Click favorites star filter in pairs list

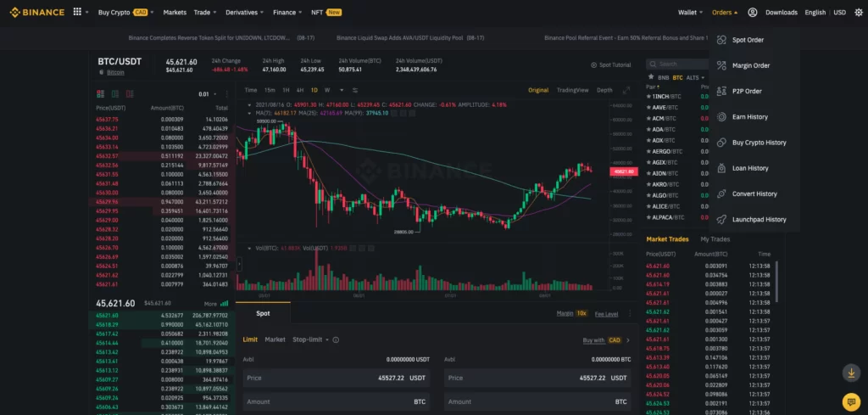[x=651, y=77]
